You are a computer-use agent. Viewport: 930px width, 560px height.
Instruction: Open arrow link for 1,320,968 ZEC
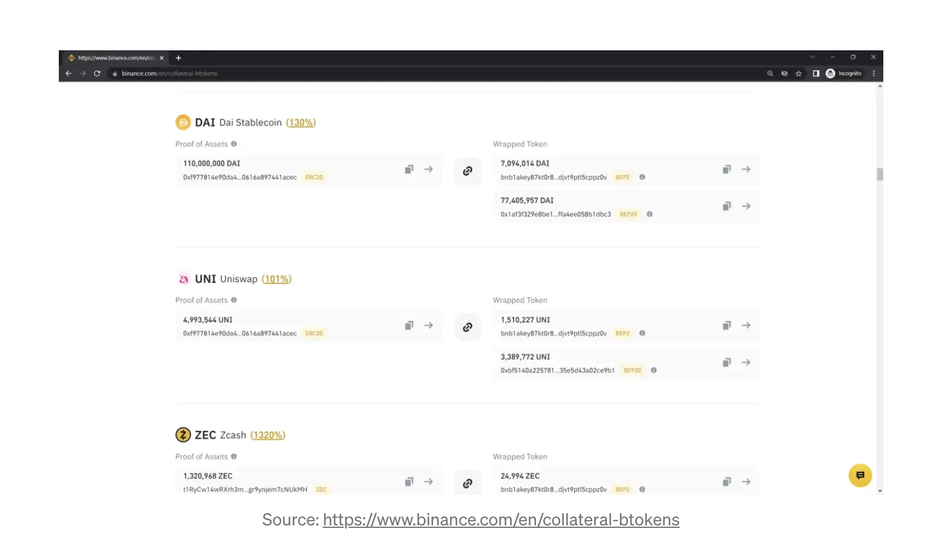[429, 482]
